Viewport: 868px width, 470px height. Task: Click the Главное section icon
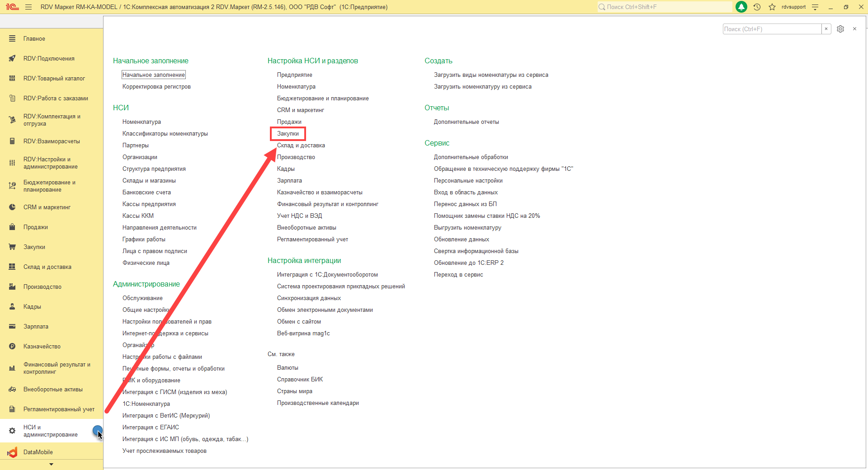click(x=12, y=39)
